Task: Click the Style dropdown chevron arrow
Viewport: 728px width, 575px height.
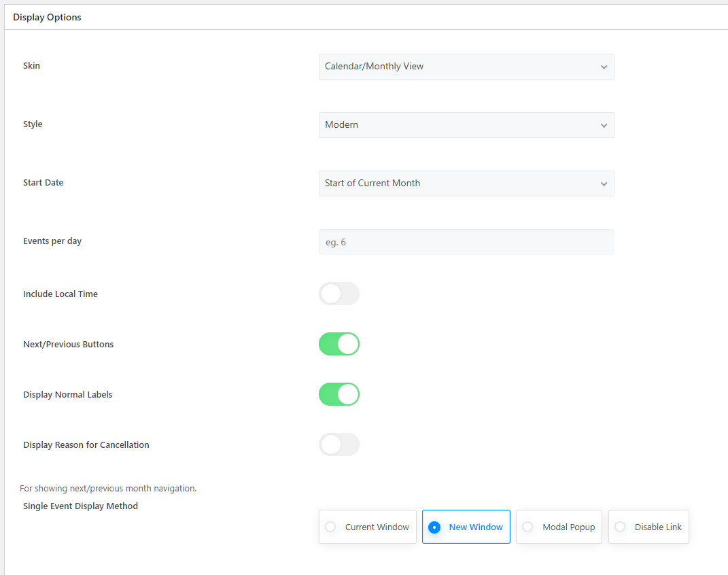Action: (x=604, y=126)
